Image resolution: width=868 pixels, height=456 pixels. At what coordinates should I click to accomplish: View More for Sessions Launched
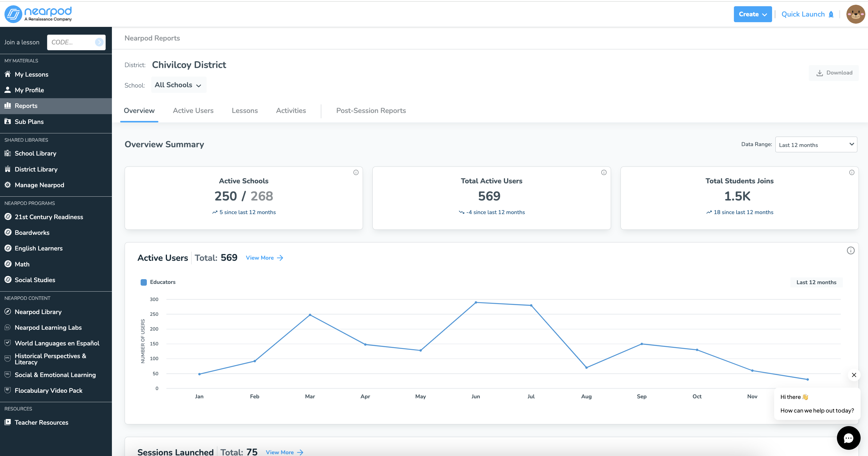point(284,452)
